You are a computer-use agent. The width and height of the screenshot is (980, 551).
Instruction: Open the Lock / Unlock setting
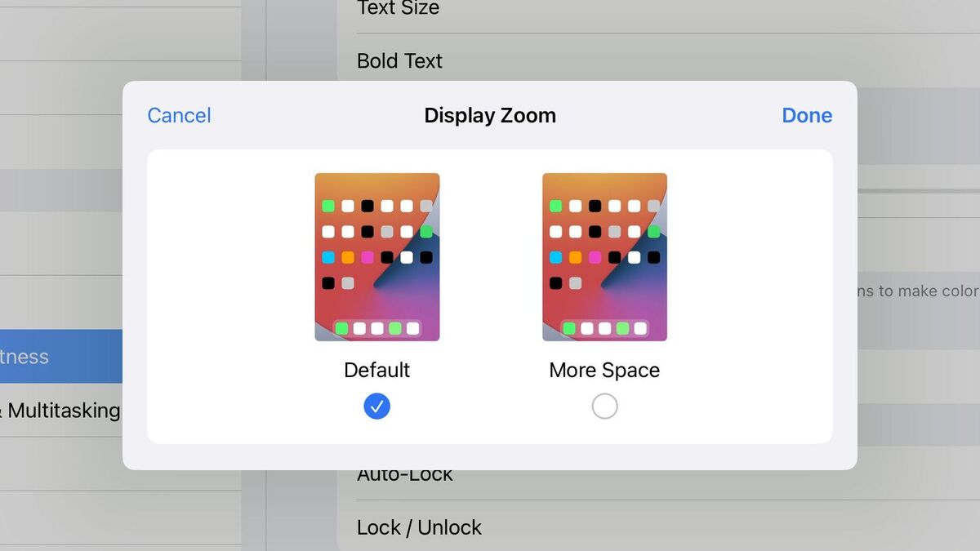point(418,527)
